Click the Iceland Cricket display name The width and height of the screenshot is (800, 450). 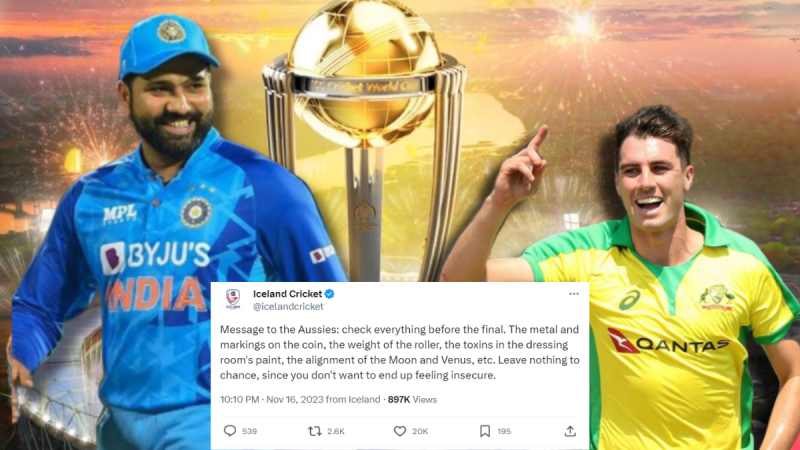pos(288,294)
